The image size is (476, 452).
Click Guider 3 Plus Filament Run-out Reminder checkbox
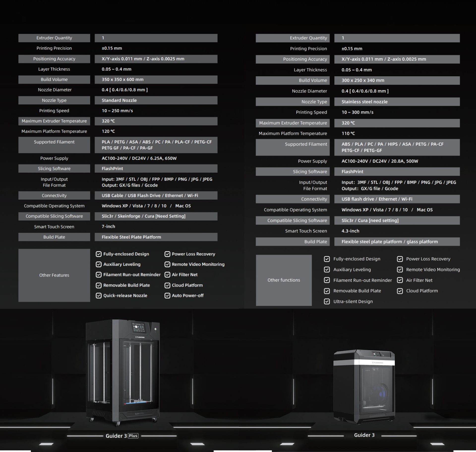coord(99,275)
